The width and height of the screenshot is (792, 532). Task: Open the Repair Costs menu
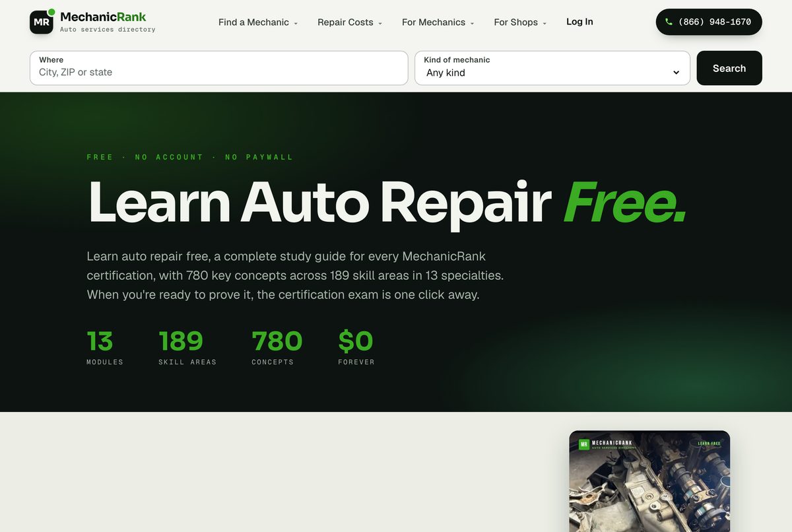[350, 22]
